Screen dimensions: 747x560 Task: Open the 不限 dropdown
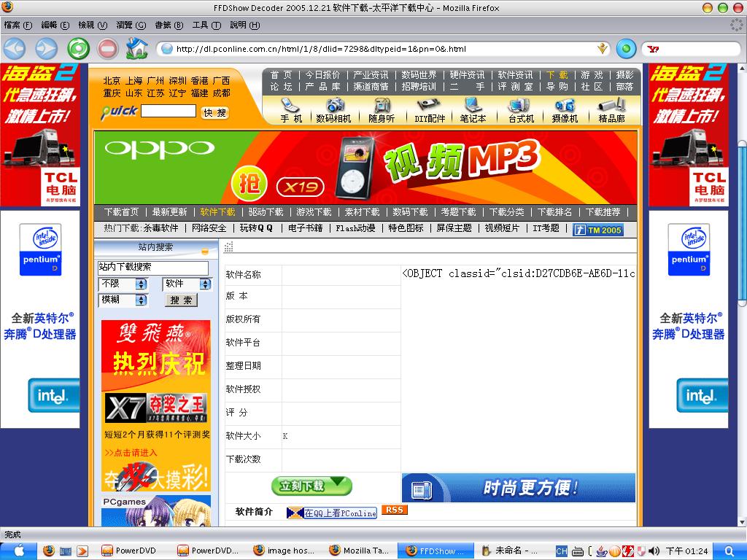[x=123, y=284]
